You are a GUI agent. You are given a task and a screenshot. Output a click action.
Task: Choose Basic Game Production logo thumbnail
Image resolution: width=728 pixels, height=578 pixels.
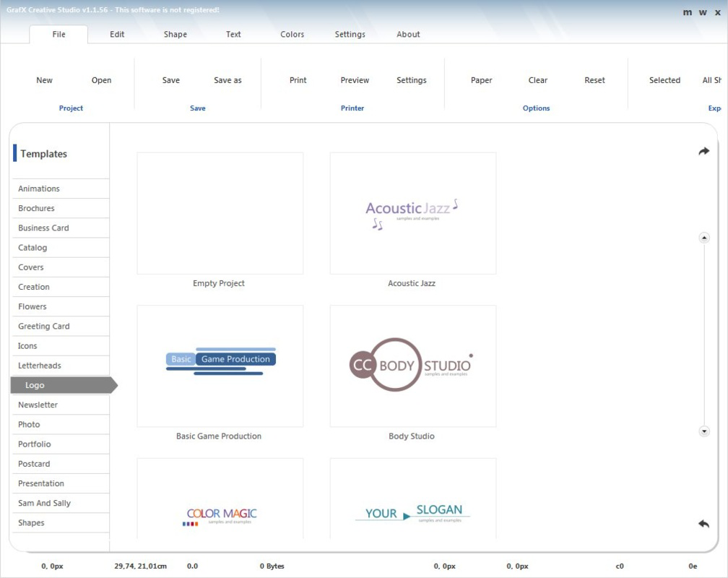coord(220,366)
